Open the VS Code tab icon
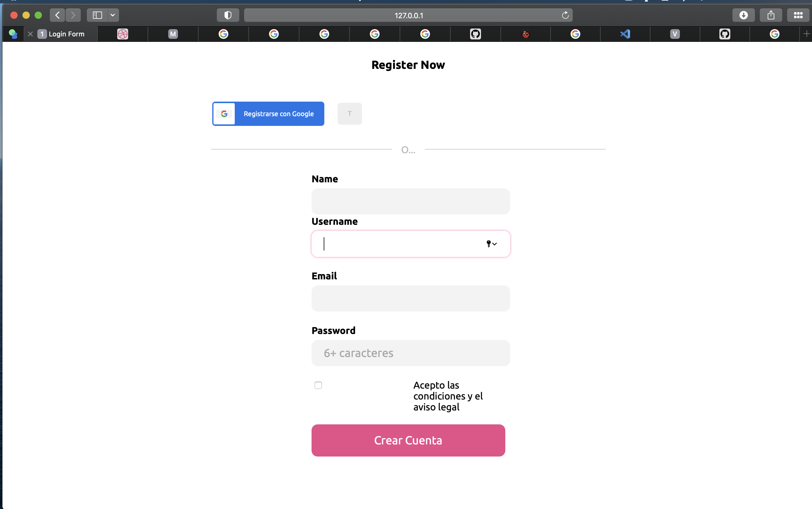Viewport: 812px width, 509px height. point(625,34)
